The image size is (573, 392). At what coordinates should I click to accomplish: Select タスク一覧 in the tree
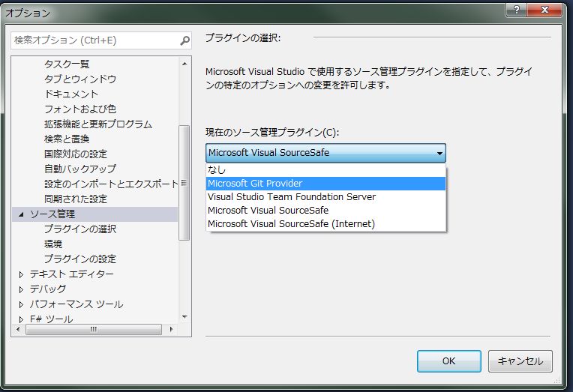(67, 64)
